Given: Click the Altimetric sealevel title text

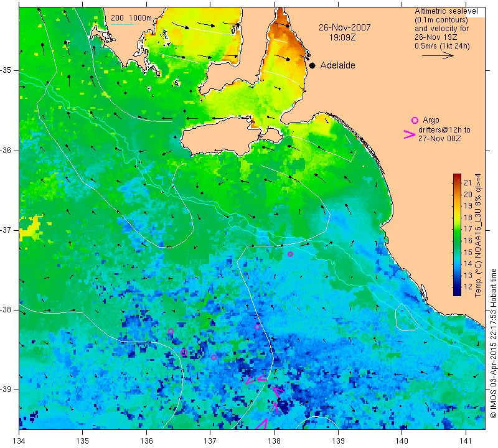Looking at the screenshot, I should click(446, 11).
